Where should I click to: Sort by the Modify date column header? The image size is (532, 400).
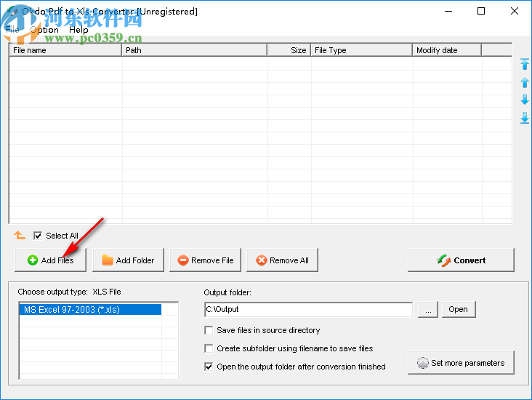pos(447,50)
